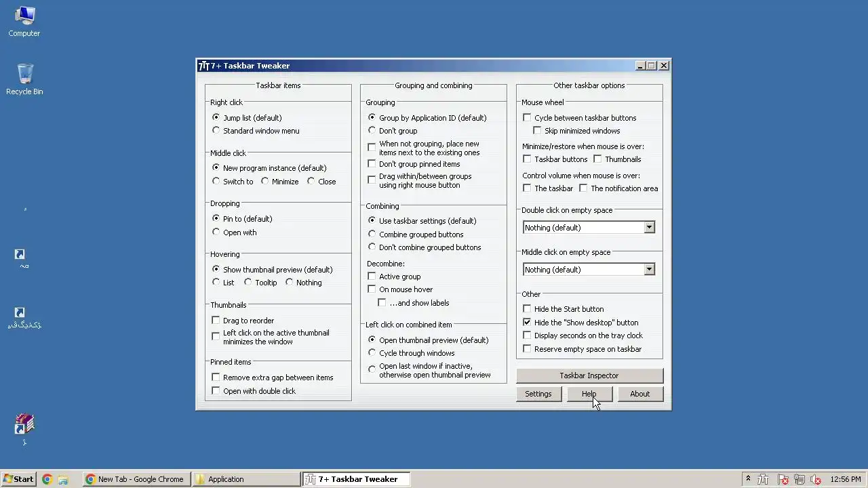Choose Minimize for middle click
Viewport: 868px width, 488px height.
tap(265, 181)
